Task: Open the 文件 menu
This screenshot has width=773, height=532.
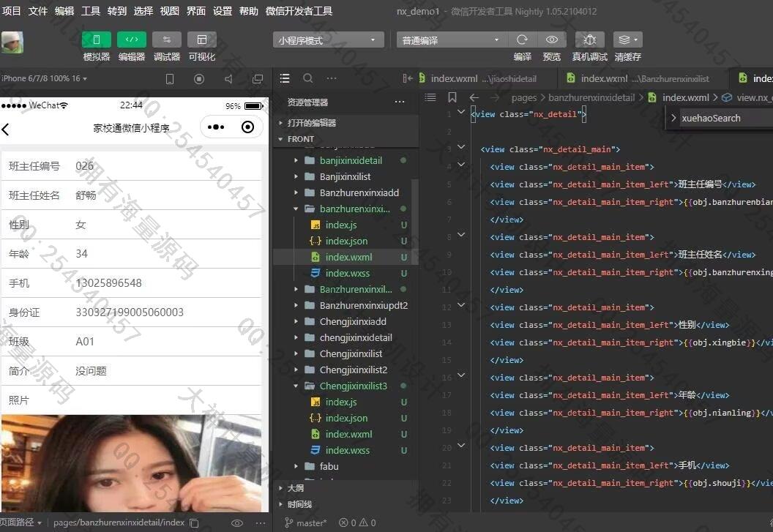Action: (38, 11)
